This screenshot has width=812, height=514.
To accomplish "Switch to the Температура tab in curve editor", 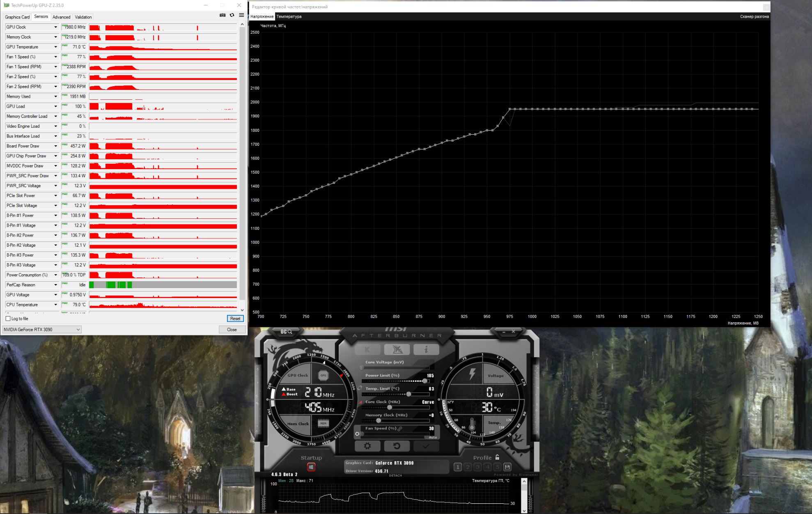I will 289,16.
